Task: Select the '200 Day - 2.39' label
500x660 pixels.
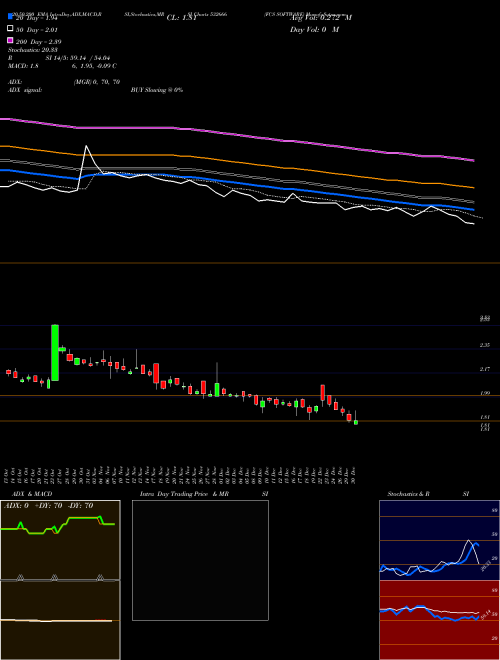Action: (39, 42)
